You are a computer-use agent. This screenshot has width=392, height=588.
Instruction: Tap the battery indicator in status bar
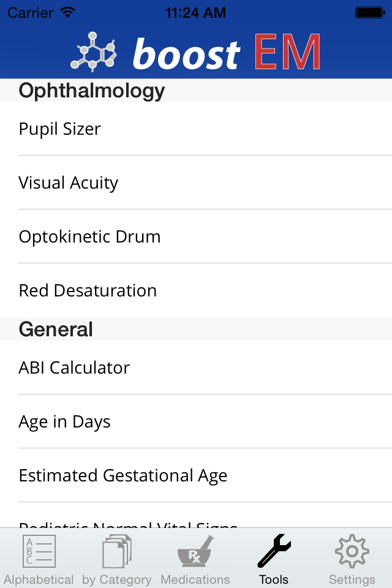(369, 12)
